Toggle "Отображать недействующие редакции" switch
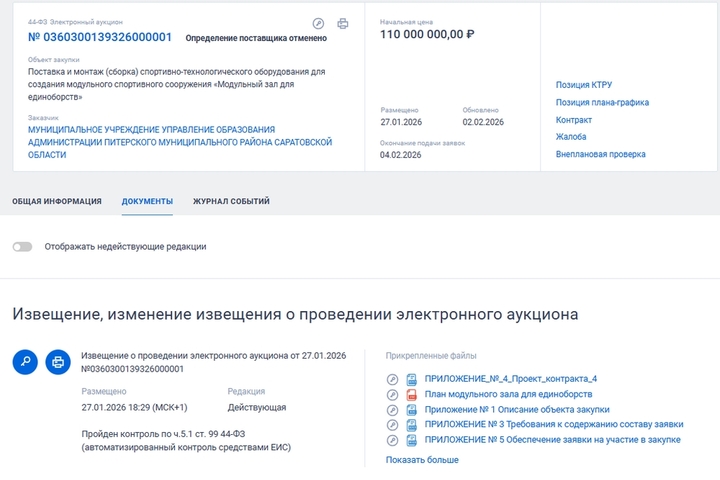 tap(22, 246)
